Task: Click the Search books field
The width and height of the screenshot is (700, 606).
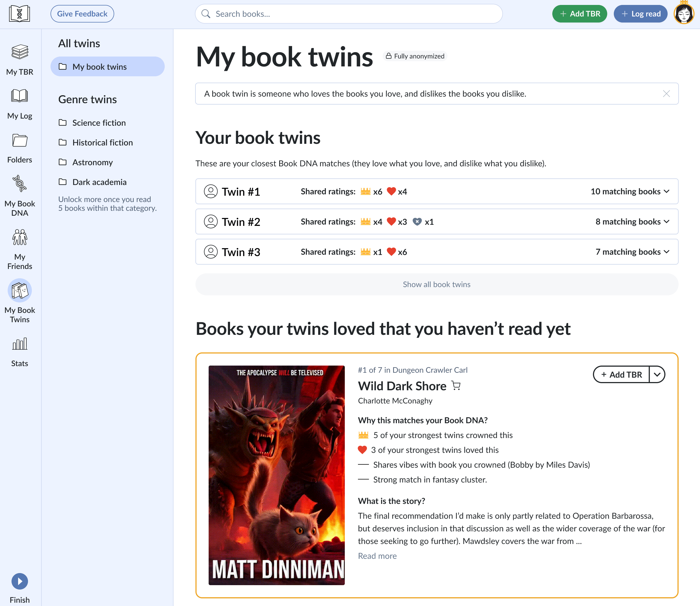Action: [348, 14]
